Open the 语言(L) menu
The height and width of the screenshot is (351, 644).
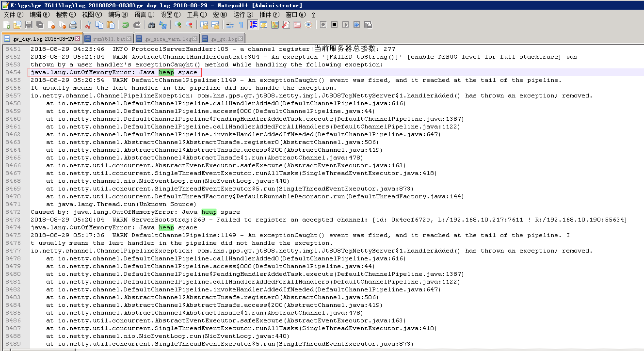click(145, 15)
